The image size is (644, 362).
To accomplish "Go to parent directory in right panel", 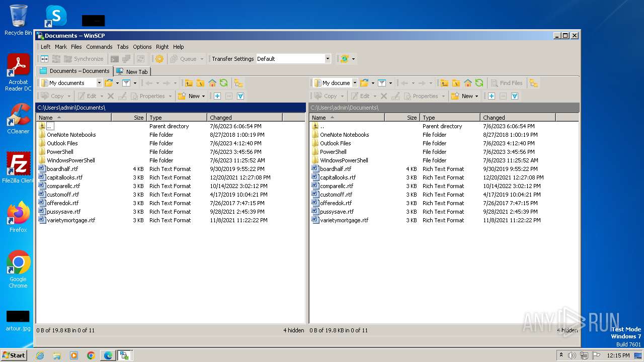I will (x=444, y=83).
